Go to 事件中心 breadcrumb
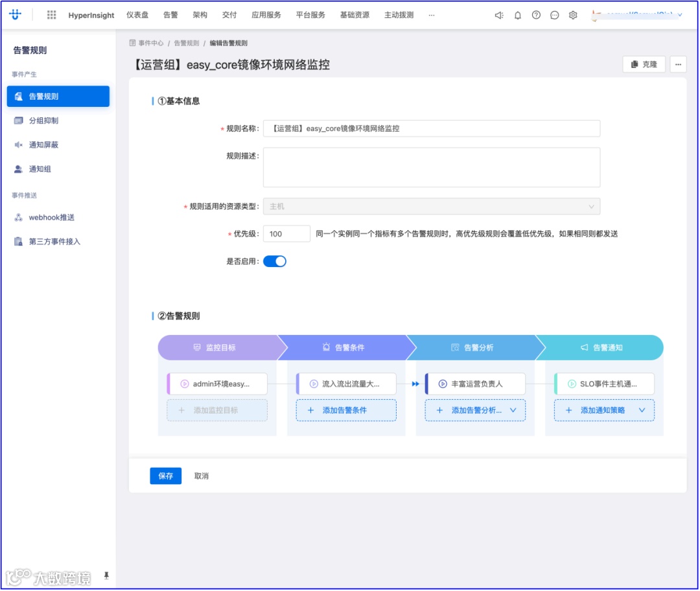This screenshot has height=591, width=700. click(151, 43)
